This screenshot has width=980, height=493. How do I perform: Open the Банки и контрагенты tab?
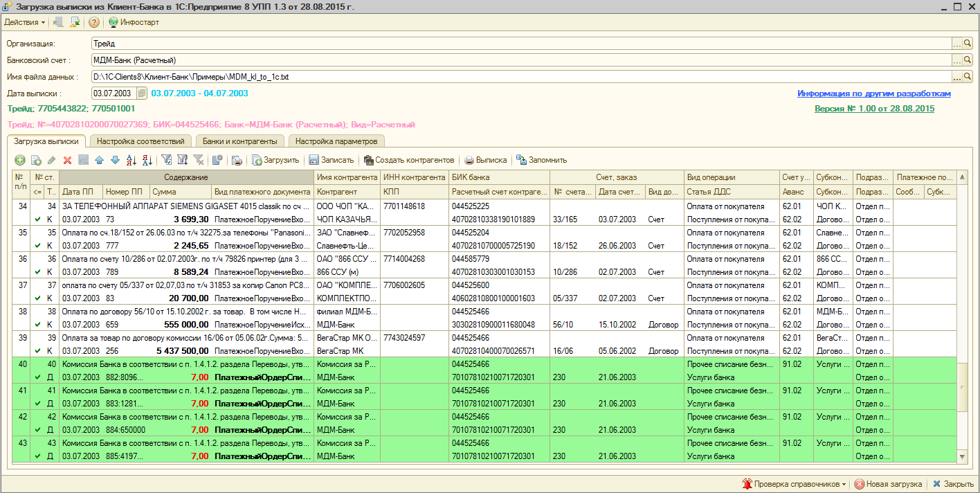(240, 141)
